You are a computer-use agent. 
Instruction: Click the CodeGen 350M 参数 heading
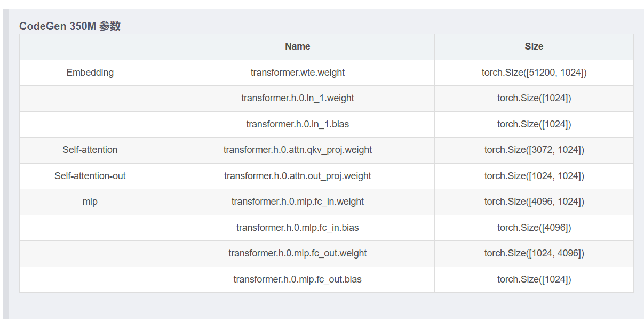point(70,26)
